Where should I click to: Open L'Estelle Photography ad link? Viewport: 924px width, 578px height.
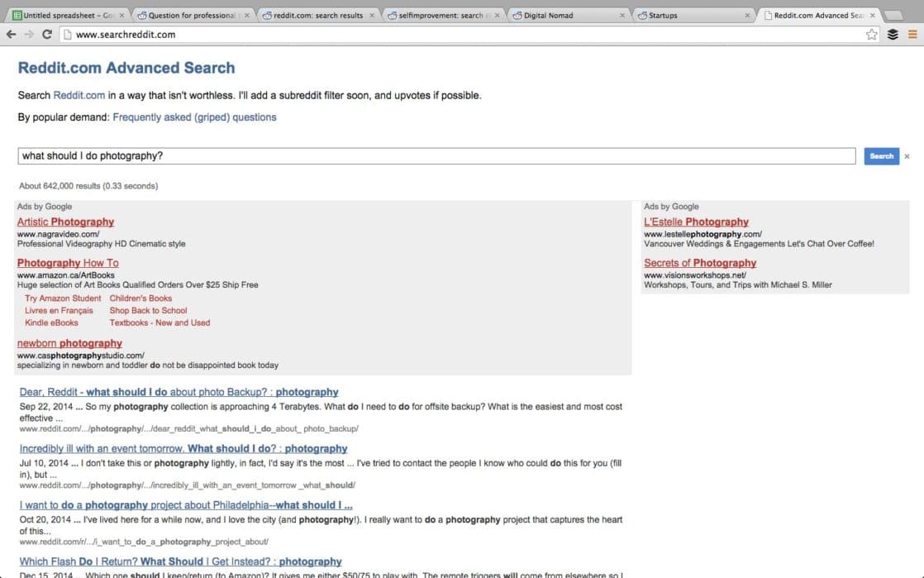click(696, 222)
